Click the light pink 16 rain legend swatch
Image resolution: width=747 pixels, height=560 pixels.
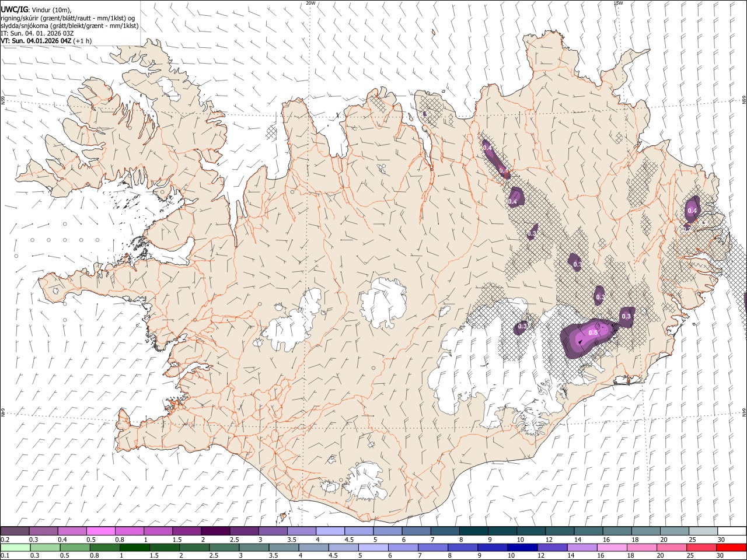(x=612, y=547)
